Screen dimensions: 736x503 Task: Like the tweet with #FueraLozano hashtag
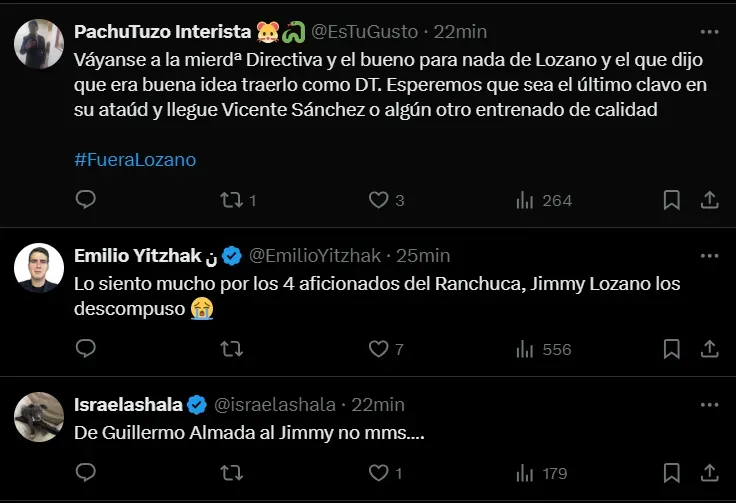click(x=378, y=200)
